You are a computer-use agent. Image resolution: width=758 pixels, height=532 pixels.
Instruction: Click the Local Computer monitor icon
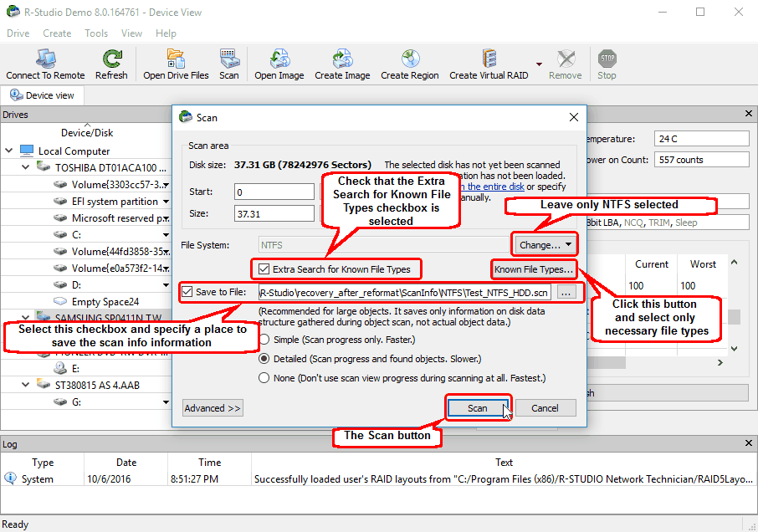[27, 151]
